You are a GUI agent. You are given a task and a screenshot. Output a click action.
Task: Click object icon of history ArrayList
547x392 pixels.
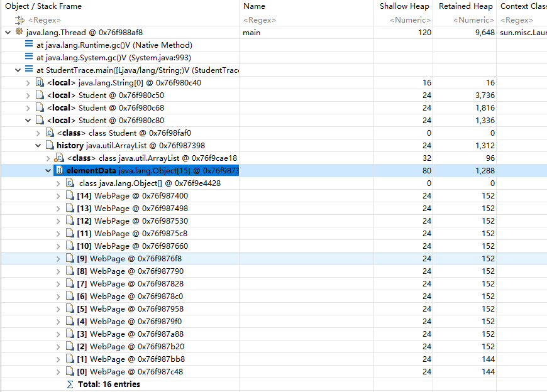click(x=50, y=145)
